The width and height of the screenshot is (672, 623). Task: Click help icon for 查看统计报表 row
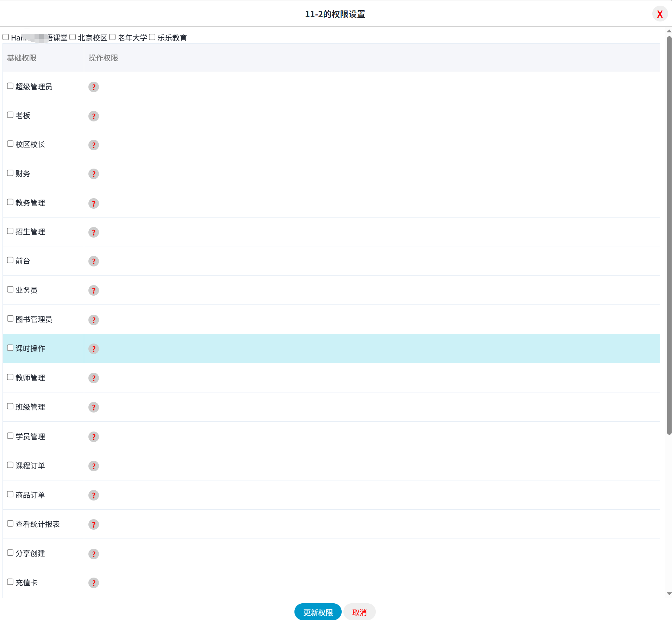pos(93,524)
